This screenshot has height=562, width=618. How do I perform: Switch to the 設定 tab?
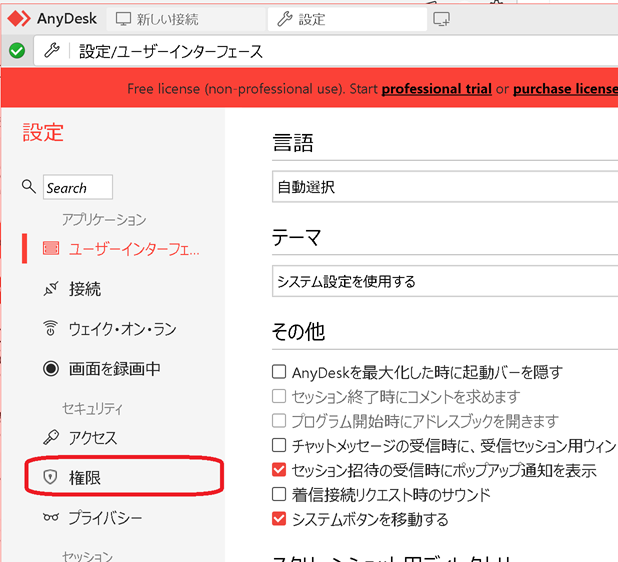[347, 19]
